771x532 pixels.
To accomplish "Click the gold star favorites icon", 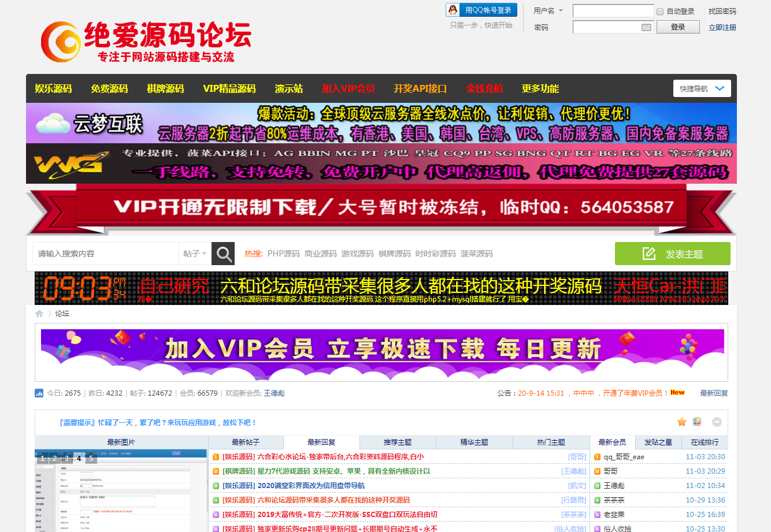I will [682, 422].
